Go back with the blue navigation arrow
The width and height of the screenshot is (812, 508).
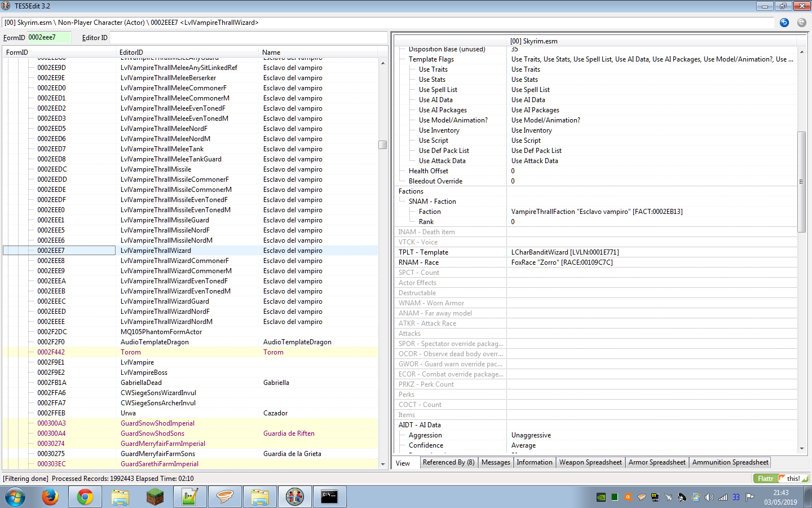click(x=784, y=23)
